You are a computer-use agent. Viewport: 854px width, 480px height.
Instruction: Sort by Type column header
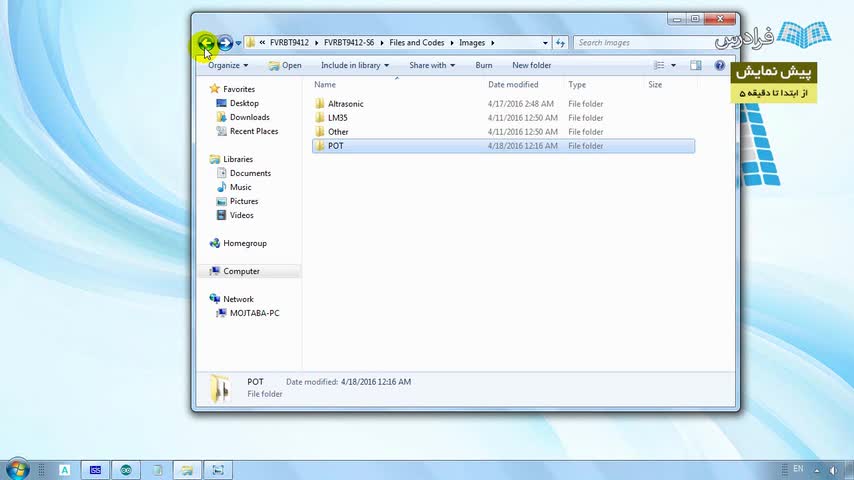point(577,84)
